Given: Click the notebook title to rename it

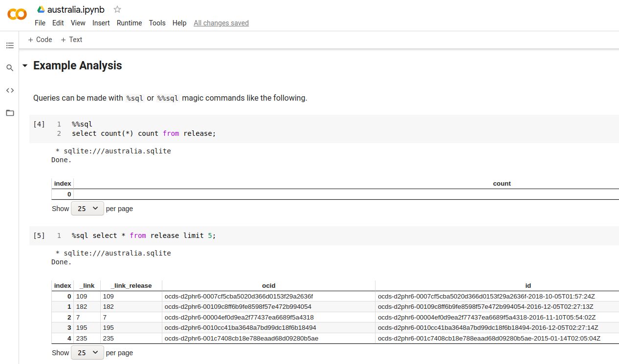Looking at the screenshot, I should point(75,9).
